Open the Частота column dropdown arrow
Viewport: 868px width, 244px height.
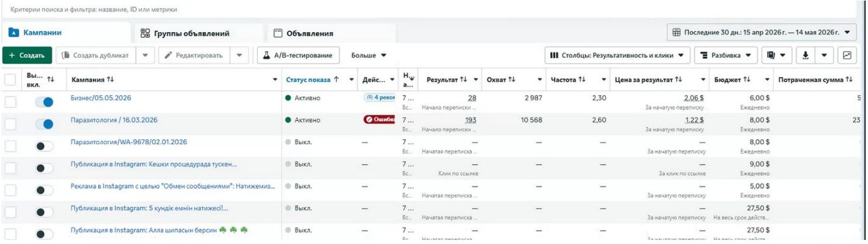tap(603, 80)
